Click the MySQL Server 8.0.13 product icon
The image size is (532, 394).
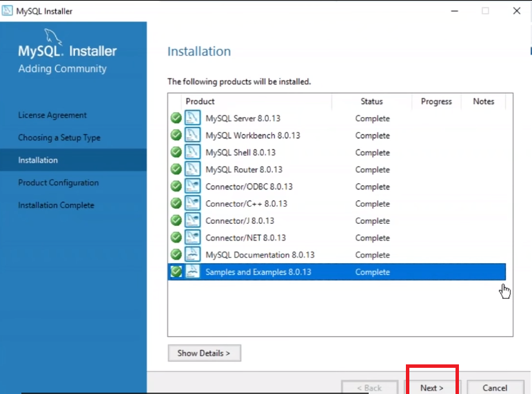[x=193, y=118]
